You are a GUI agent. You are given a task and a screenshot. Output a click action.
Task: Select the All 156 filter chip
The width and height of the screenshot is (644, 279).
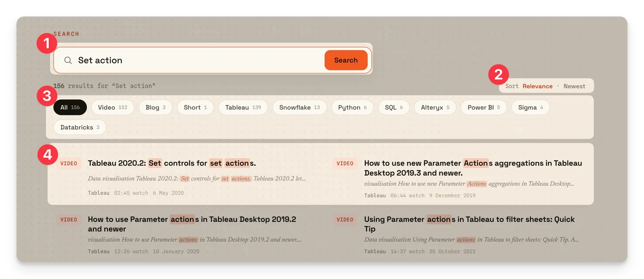(x=70, y=108)
